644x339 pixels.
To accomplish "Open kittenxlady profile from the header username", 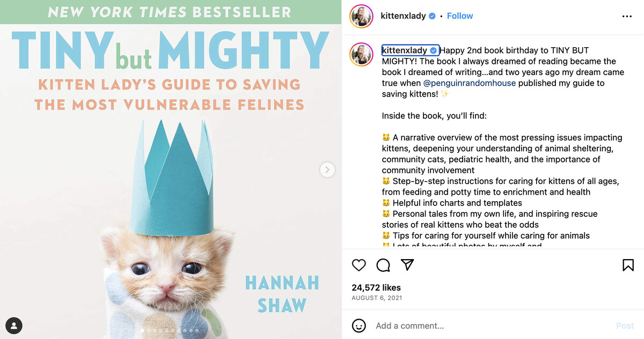I will coord(404,16).
